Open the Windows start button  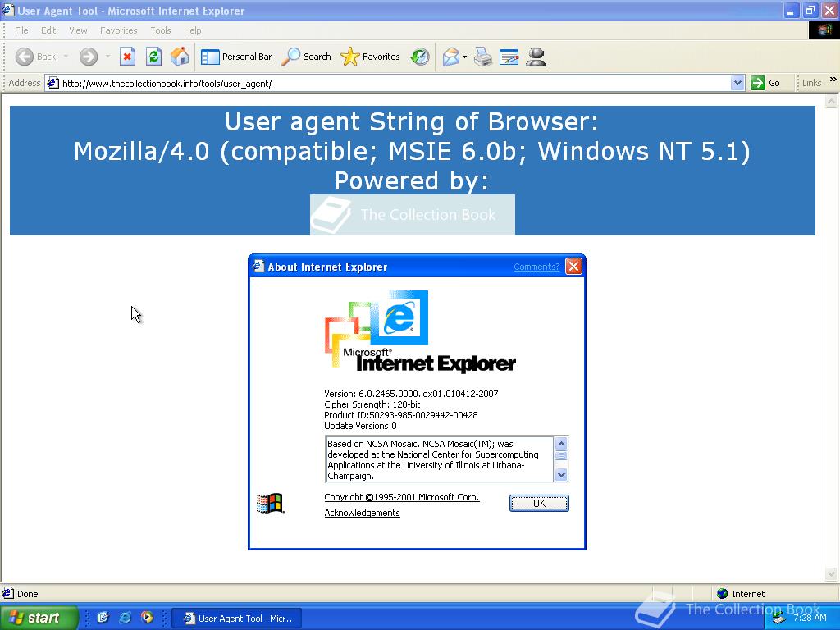[39, 618]
